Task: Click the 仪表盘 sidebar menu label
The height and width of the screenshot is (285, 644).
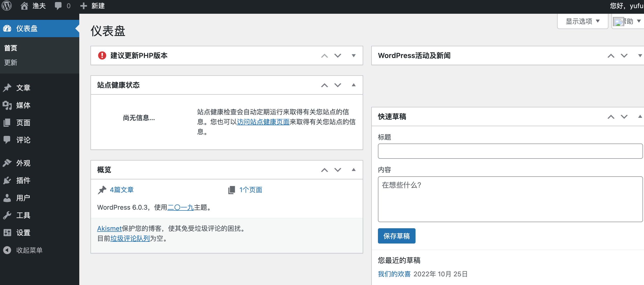Action: (x=27, y=28)
